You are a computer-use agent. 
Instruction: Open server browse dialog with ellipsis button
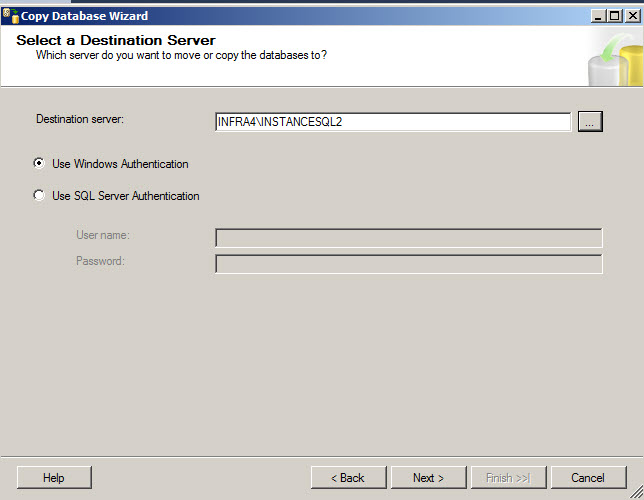[590, 122]
